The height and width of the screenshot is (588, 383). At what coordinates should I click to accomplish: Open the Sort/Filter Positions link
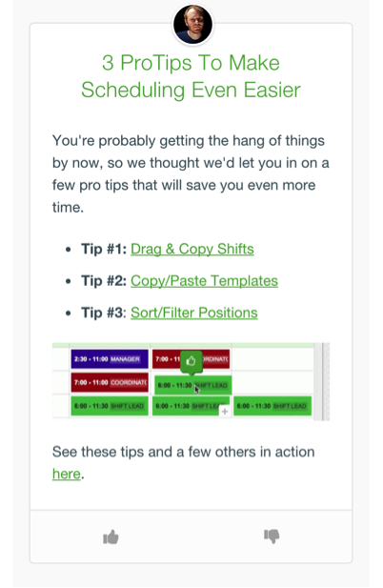(194, 313)
